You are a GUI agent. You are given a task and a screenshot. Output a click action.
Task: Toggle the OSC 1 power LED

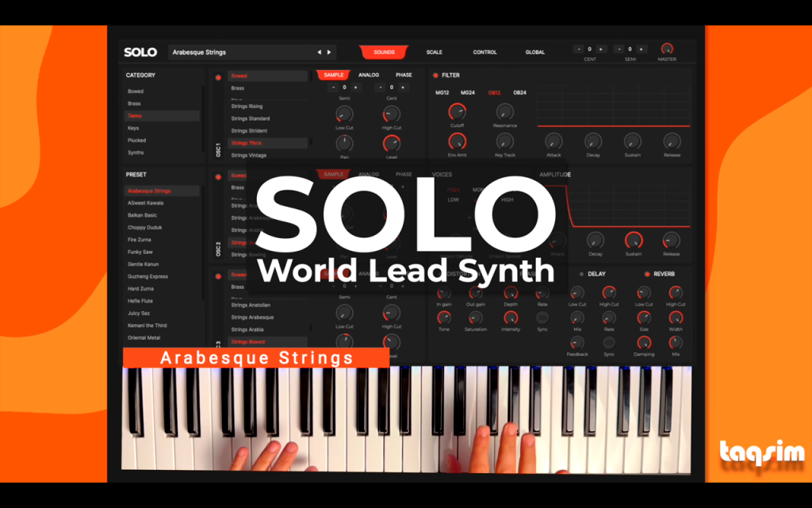click(x=218, y=78)
